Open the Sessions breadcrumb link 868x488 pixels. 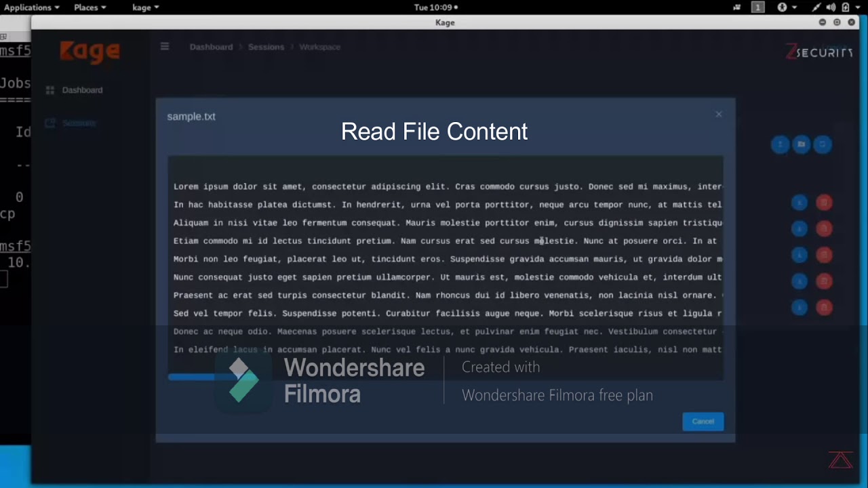(x=266, y=47)
